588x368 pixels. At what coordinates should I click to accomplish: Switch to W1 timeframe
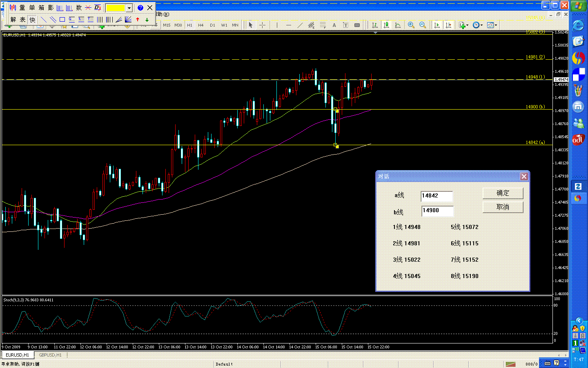pyautogui.click(x=224, y=25)
